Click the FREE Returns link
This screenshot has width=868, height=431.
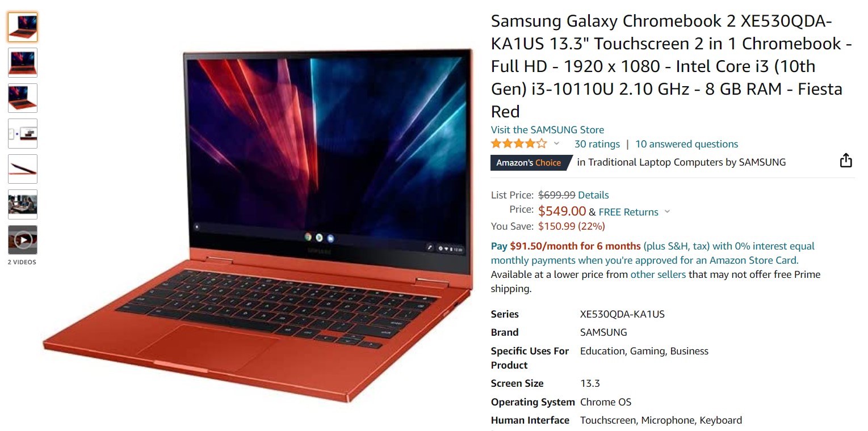coord(628,212)
